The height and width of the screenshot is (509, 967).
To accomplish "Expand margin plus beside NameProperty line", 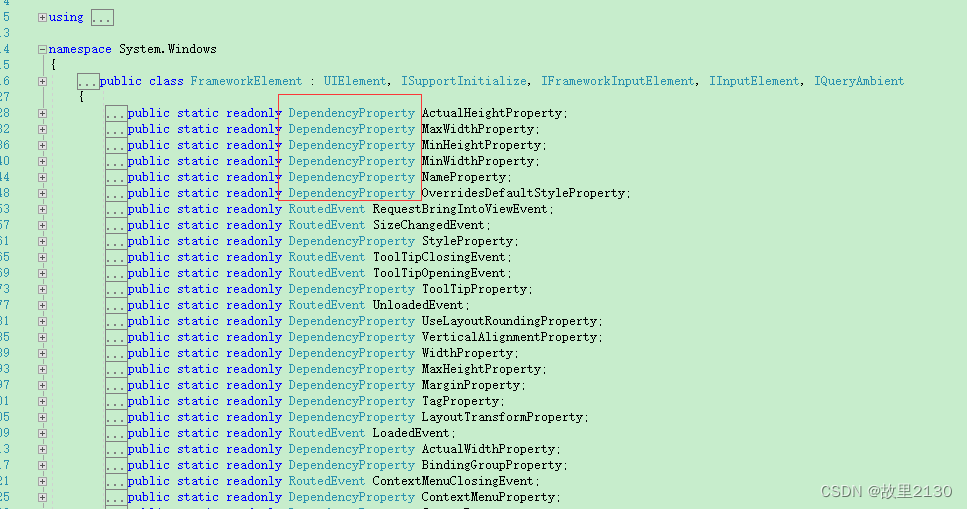I will click(x=42, y=178).
